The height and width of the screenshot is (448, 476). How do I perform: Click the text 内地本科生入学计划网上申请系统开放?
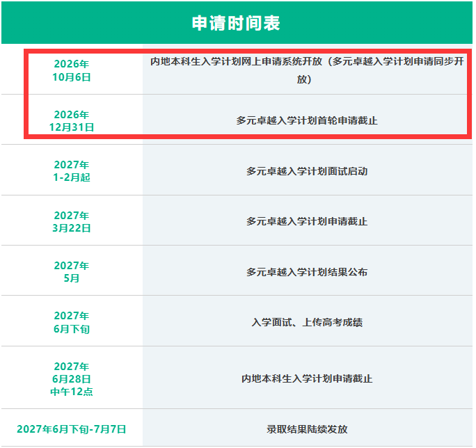point(236,62)
